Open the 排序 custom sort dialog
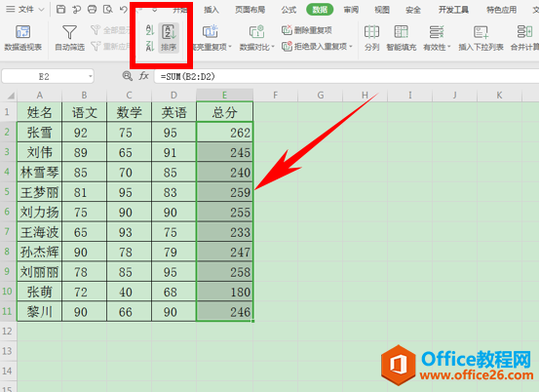Viewport: 540px width, 392px height. coord(169,38)
